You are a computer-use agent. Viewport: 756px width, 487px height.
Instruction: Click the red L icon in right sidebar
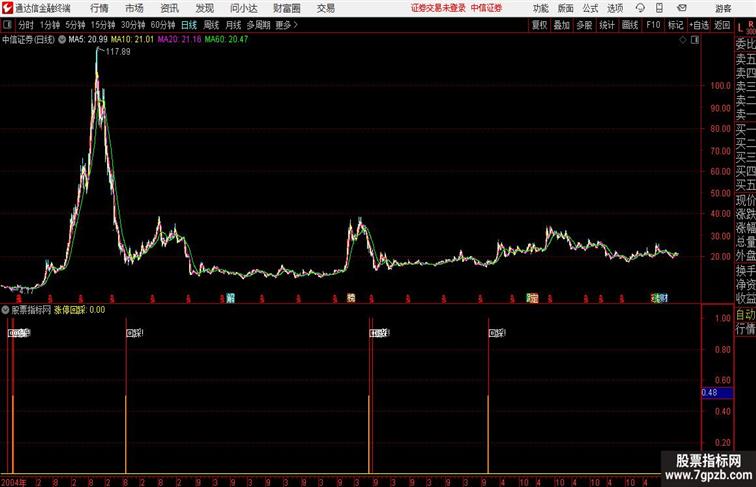point(740,28)
